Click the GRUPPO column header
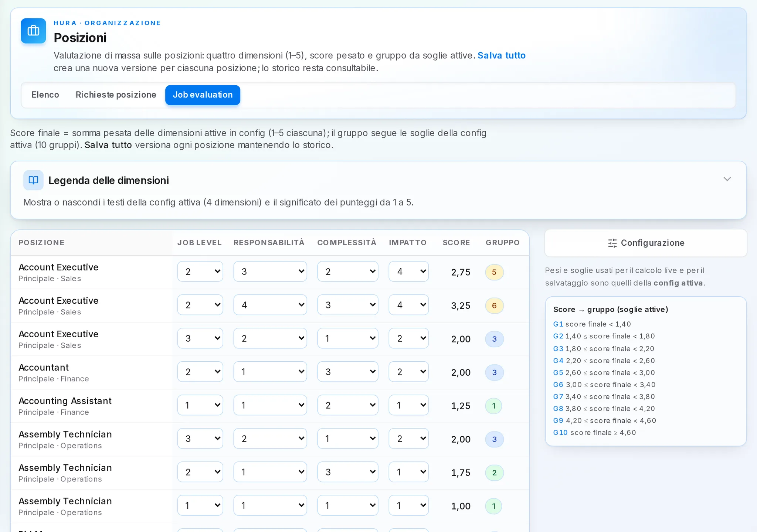Screen dimensions: 757x532 click(502, 243)
